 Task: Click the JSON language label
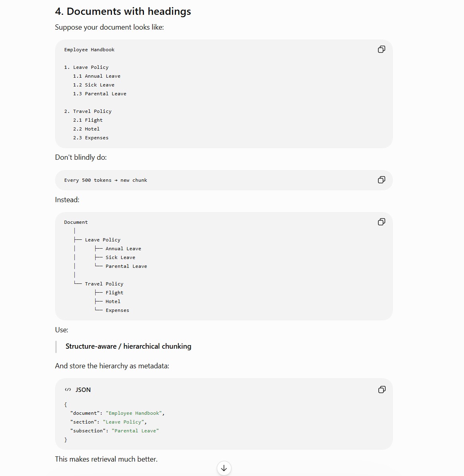(x=83, y=390)
